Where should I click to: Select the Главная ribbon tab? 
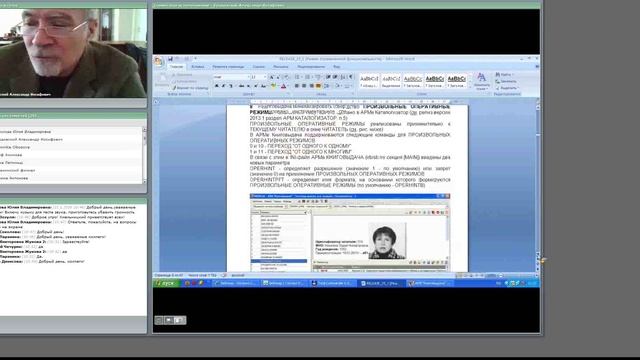point(177,67)
